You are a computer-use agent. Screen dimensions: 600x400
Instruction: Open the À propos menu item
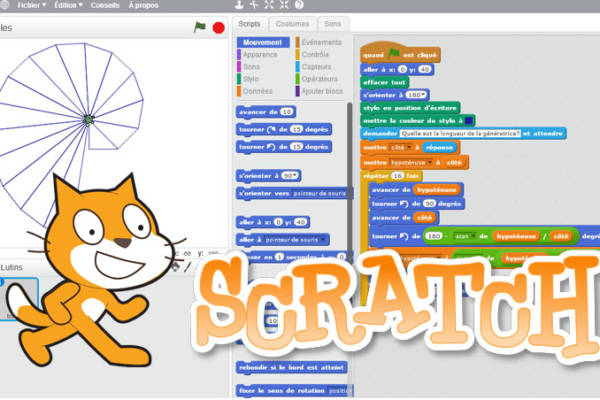pos(143,5)
